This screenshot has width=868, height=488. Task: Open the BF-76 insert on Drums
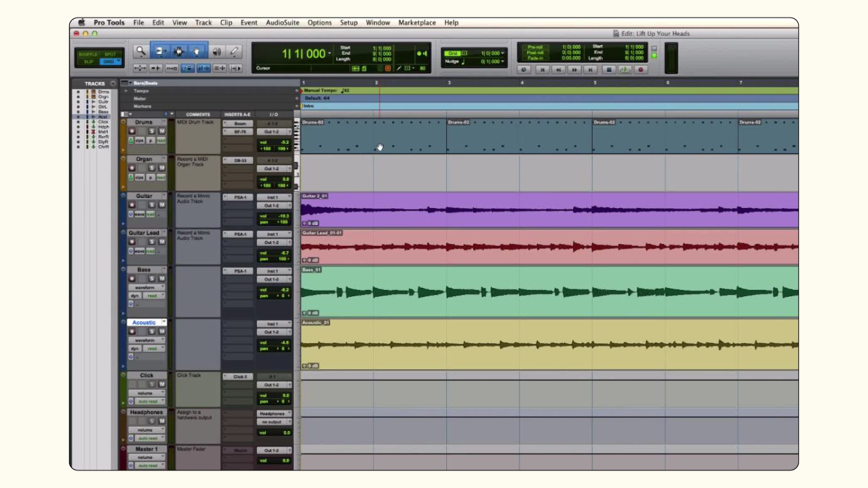(239, 132)
